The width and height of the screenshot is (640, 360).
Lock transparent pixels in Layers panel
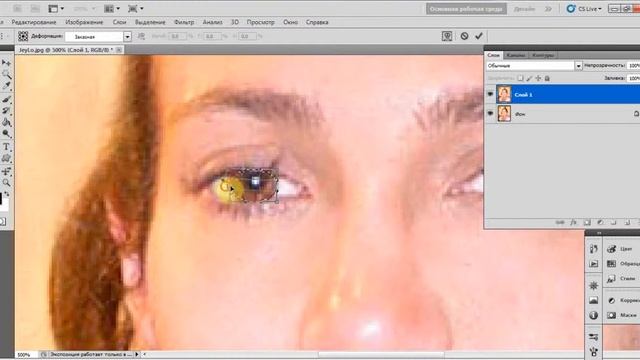(x=520, y=78)
